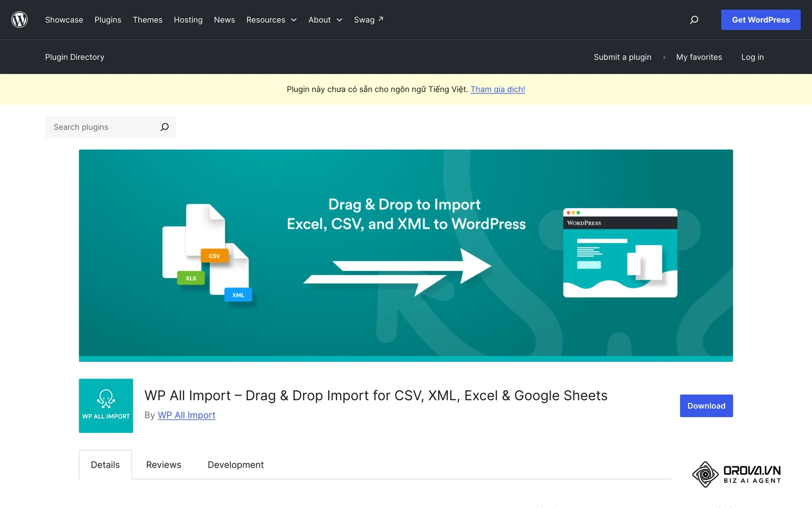This screenshot has height=508, width=812.
Task: Open the WP All Import author link
Action: [x=186, y=415]
